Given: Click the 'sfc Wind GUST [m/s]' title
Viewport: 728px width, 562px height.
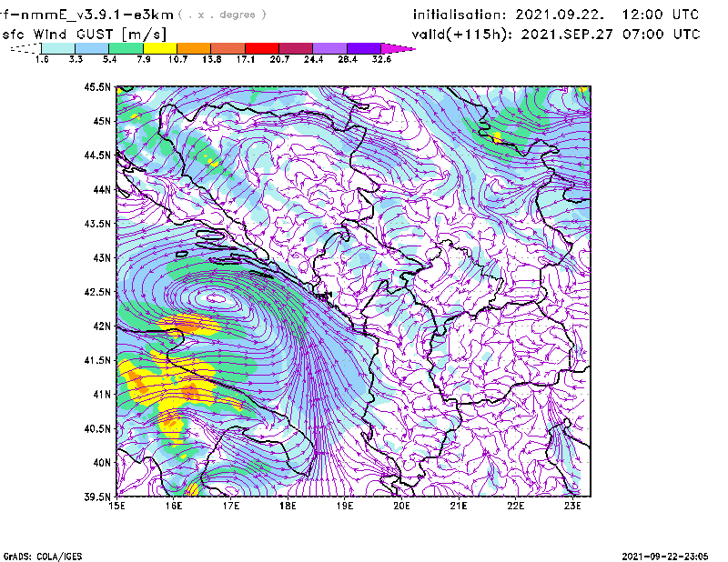Looking at the screenshot, I should point(84,35).
